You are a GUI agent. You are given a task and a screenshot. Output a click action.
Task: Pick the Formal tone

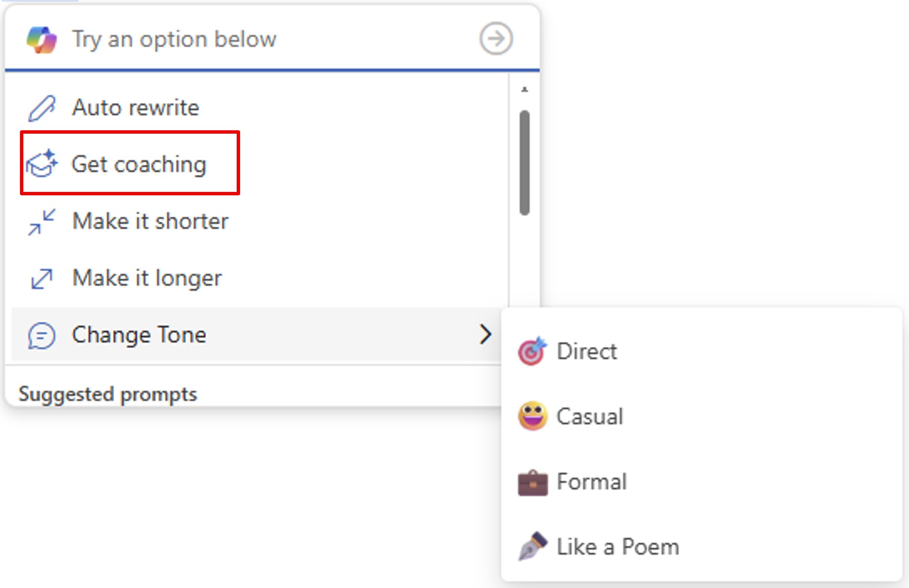pyautogui.click(x=592, y=482)
